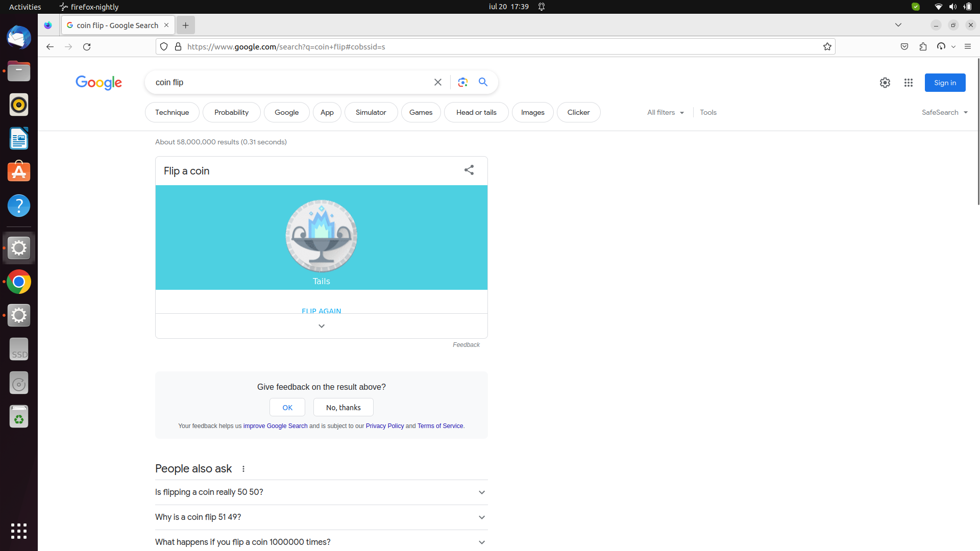Viewport: 980px width, 551px height.
Task: Click FLIP AGAIN to flip the coin
Action: tap(321, 311)
